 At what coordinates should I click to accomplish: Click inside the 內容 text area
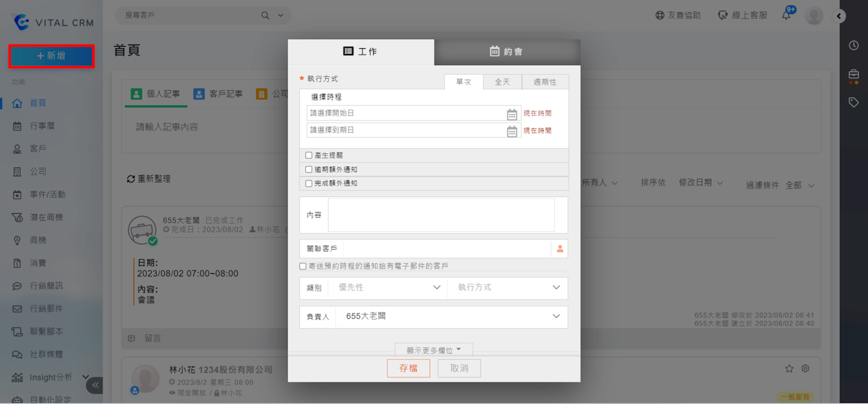[x=441, y=215]
